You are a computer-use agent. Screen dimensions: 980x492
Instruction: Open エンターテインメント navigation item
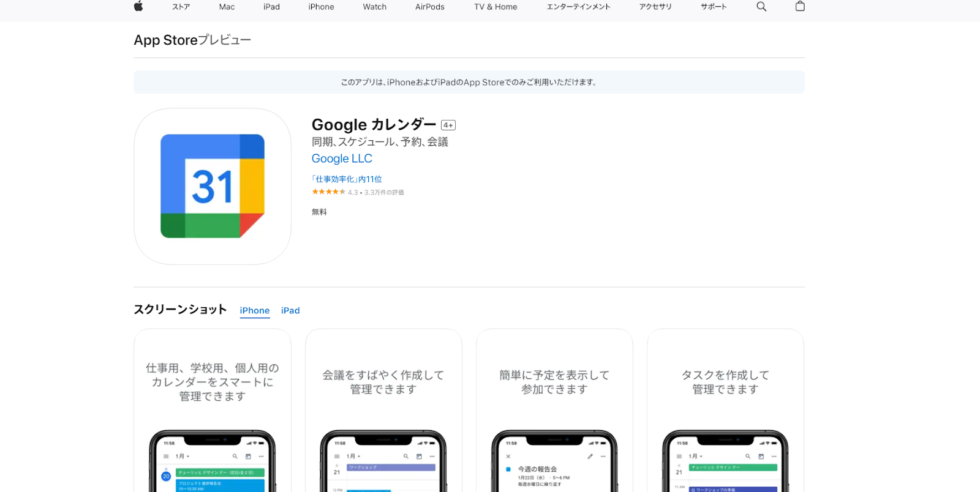pos(578,7)
